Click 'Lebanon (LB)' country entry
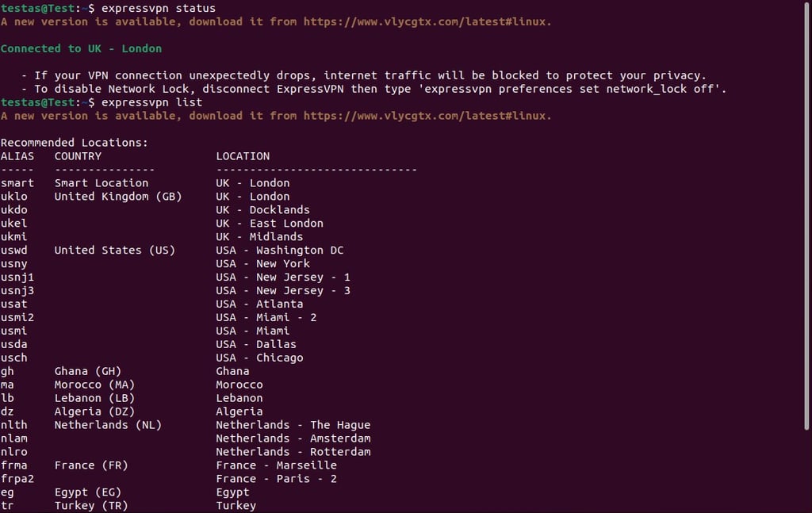This screenshot has width=812, height=513. coord(95,399)
